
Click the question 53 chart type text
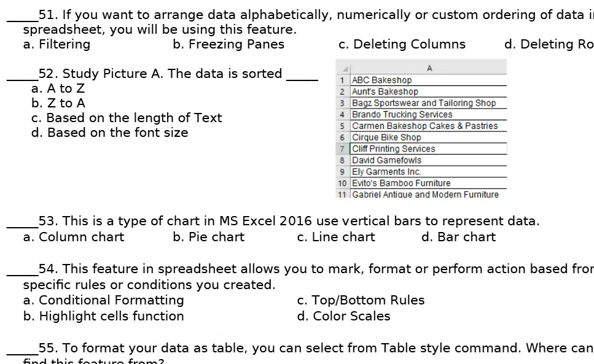(x=289, y=221)
